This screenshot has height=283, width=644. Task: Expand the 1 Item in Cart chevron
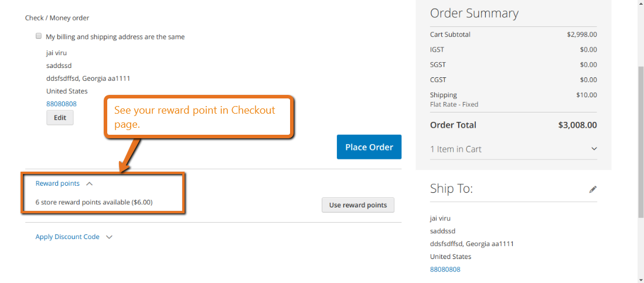tap(594, 149)
